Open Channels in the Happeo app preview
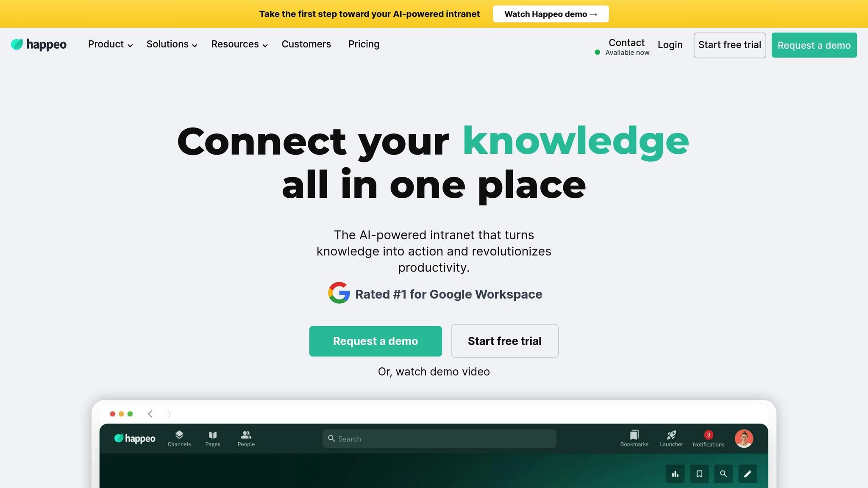 pos(179,439)
